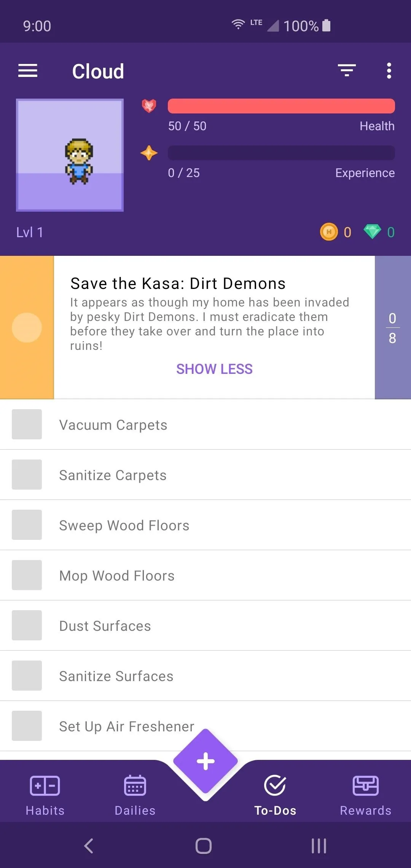The width and height of the screenshot is (411, 868).
Task: Complete the Save the Kasa to-do circle
Action: click(27, 327)
